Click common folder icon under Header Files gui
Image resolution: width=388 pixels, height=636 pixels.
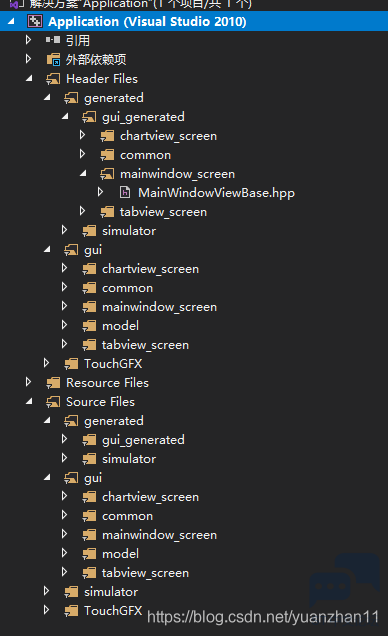point(89,288)
